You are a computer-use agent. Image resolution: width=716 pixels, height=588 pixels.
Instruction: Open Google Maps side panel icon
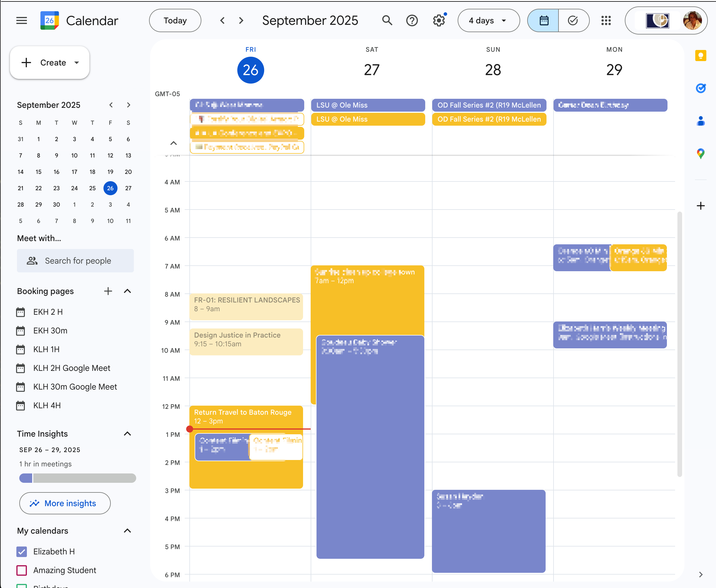(701, 154)
